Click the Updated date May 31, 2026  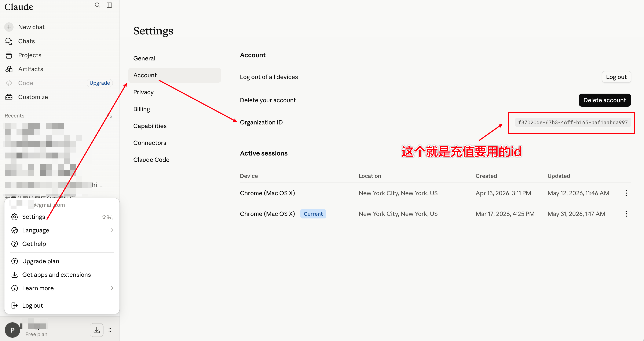pos(576,214)
